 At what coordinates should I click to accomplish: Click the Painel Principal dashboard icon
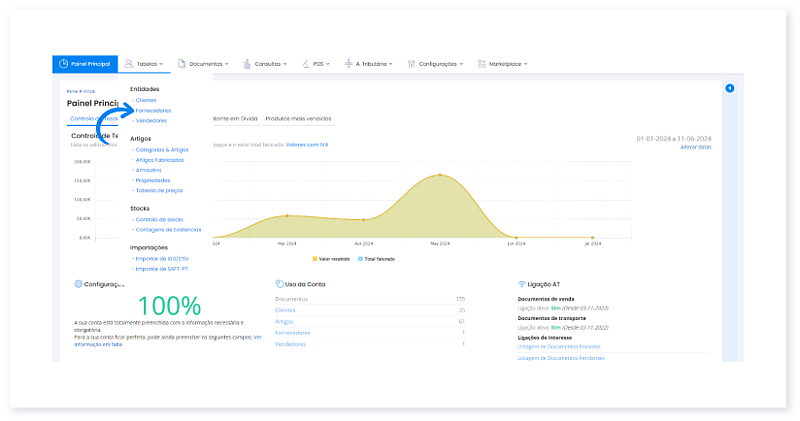click(x=63, y=64)
